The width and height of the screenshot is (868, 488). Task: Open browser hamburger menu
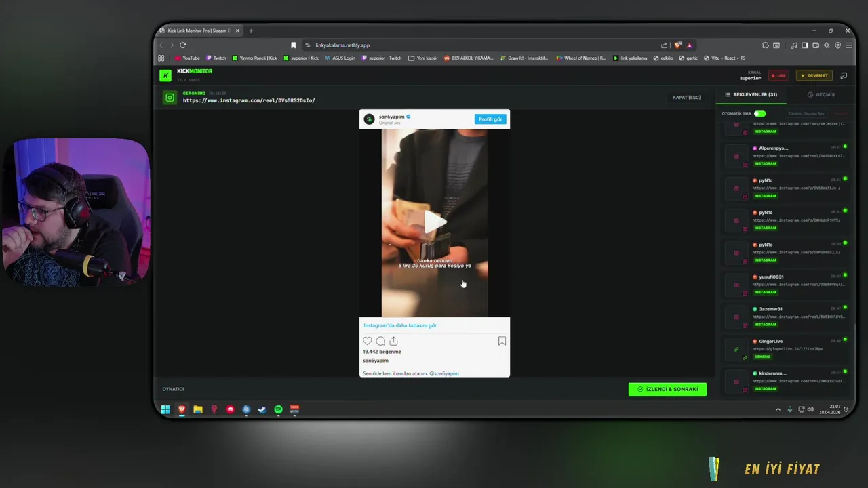pyautogui.click(x=848, y=45)
